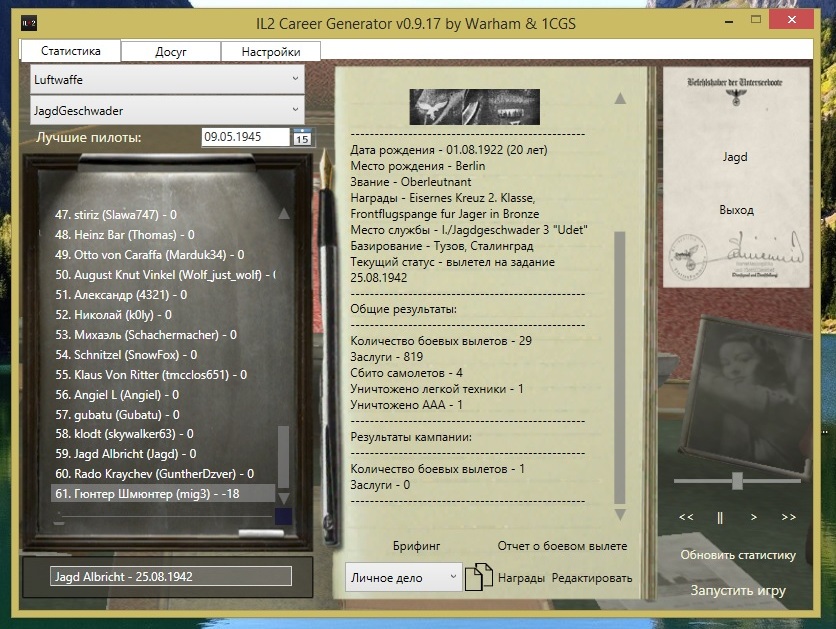Select pilot 61. Гюнтер Шмюнтер (mig3)
Viewport: 836px width, 629px height.
tap(163, 494)
